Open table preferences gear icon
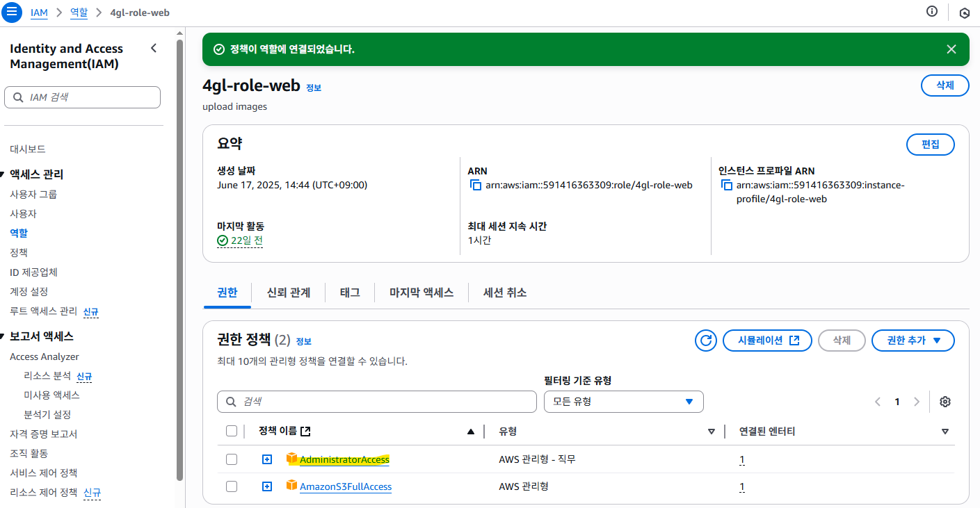This screenshot has height=508, width=980. 945,402
